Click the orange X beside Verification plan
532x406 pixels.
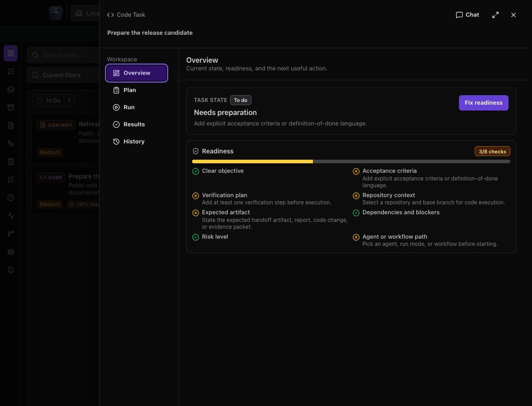pos(195,196)
